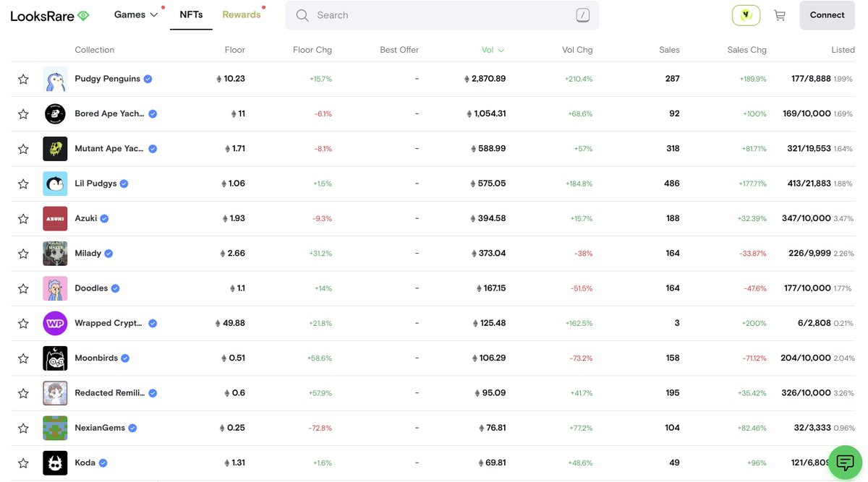Screen dimensions: 868x482
Task: Open the support chat bubble
Action: (845, 462)
